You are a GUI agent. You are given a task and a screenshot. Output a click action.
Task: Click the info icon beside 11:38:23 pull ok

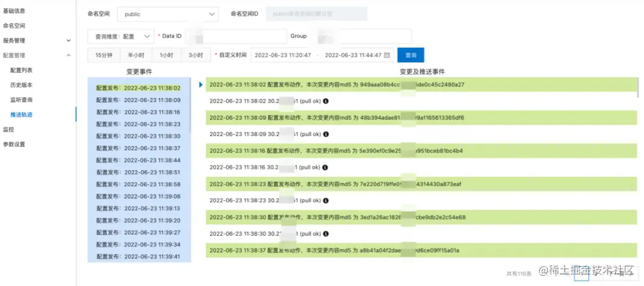point(326,201)
